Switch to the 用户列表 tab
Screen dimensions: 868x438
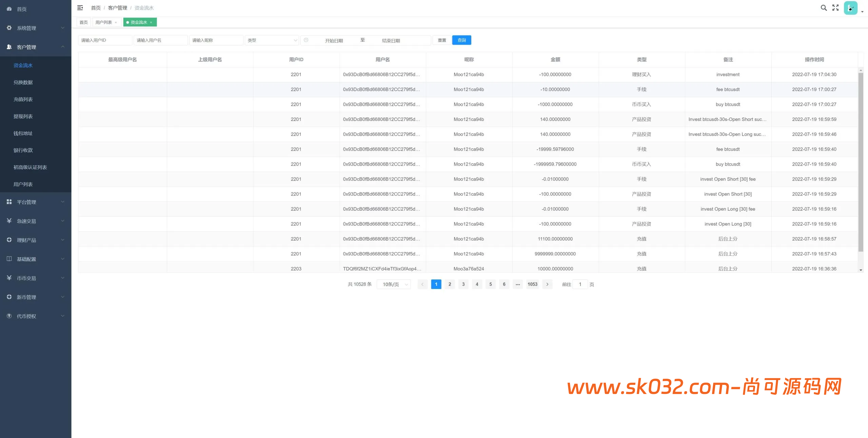(103, 22)
